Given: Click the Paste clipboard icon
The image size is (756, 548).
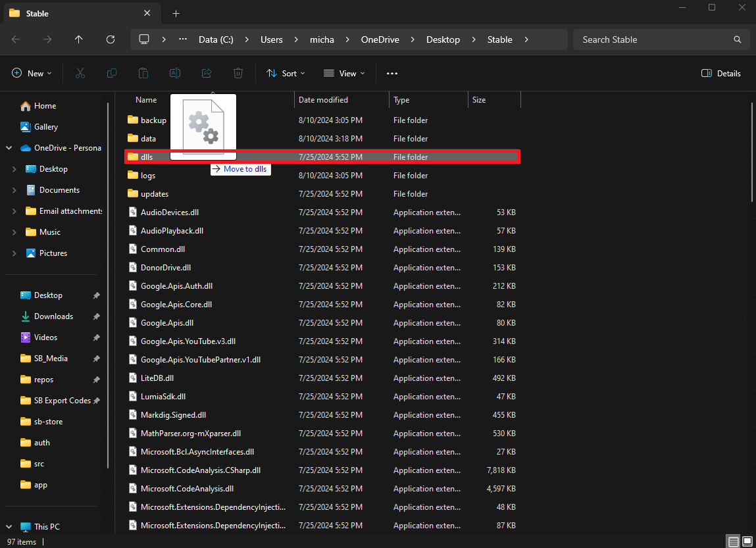Looking at the screenshot, I should [143, 74].
